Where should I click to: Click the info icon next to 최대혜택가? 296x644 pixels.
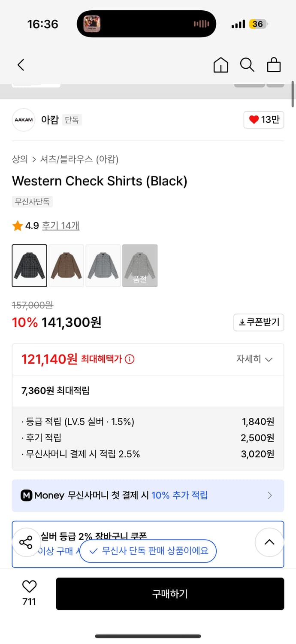click(x=130, y=359)
